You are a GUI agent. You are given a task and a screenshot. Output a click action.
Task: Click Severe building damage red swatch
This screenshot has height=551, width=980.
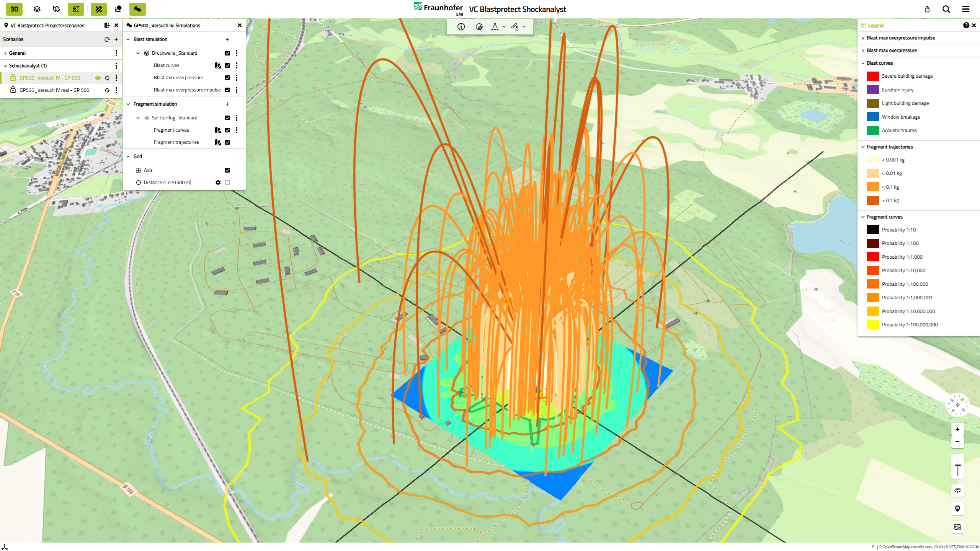coord(872,76)
